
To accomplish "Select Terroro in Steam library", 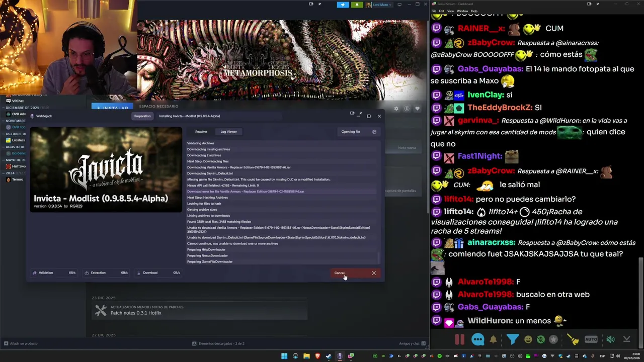I will pos(15,179).
